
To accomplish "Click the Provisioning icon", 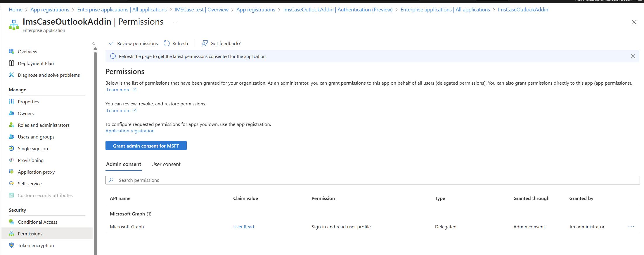I will (11, 160).
